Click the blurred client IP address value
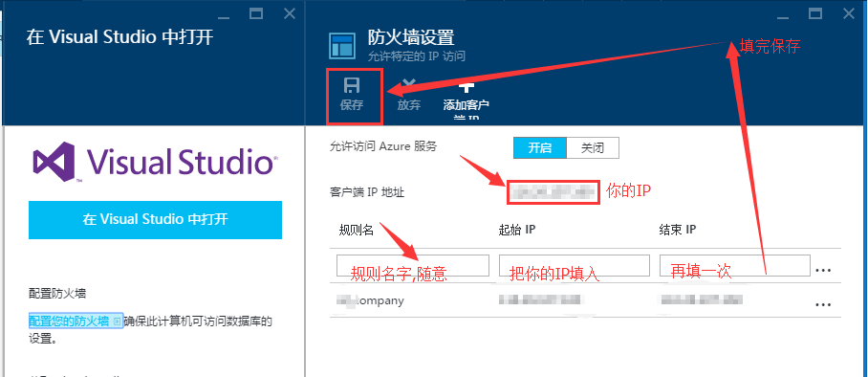 pyautogui.click(x=553, y=191)
